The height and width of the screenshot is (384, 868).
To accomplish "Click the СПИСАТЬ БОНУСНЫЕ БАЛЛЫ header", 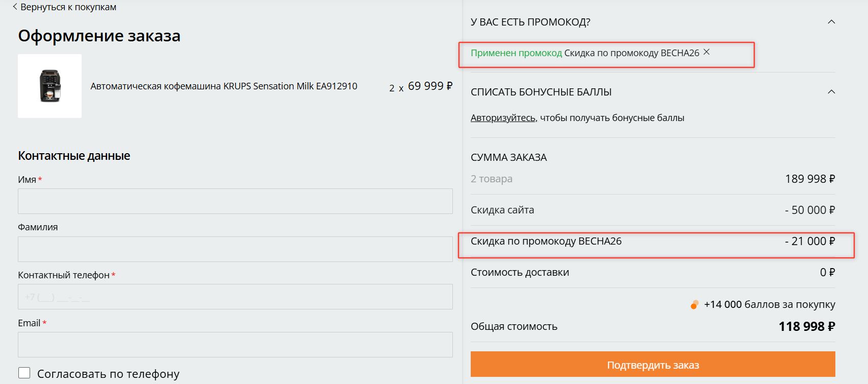I will pyautogui.click(x=541, y=92).
